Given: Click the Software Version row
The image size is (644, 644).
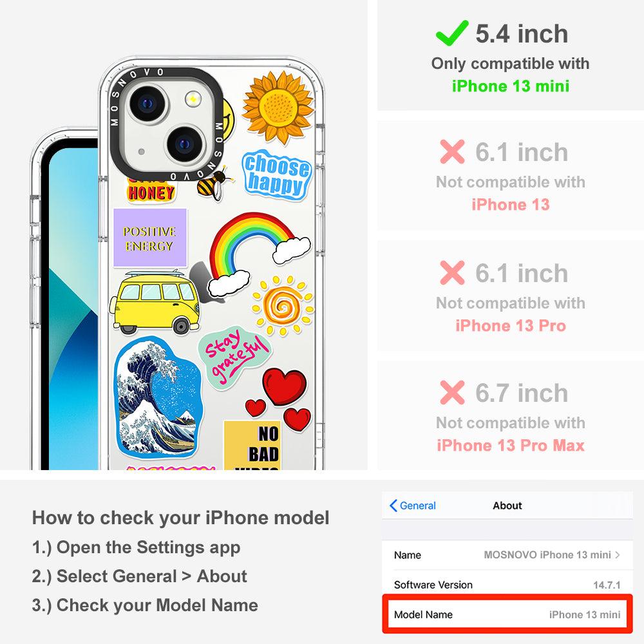Looking at the screenshot, I should [507, 585].
